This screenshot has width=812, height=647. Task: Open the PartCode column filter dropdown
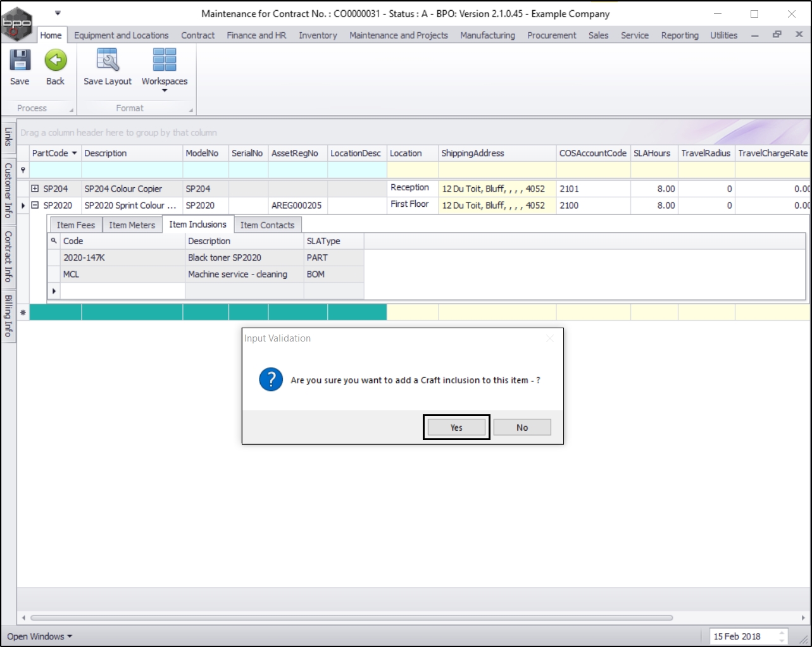point(74,153)
